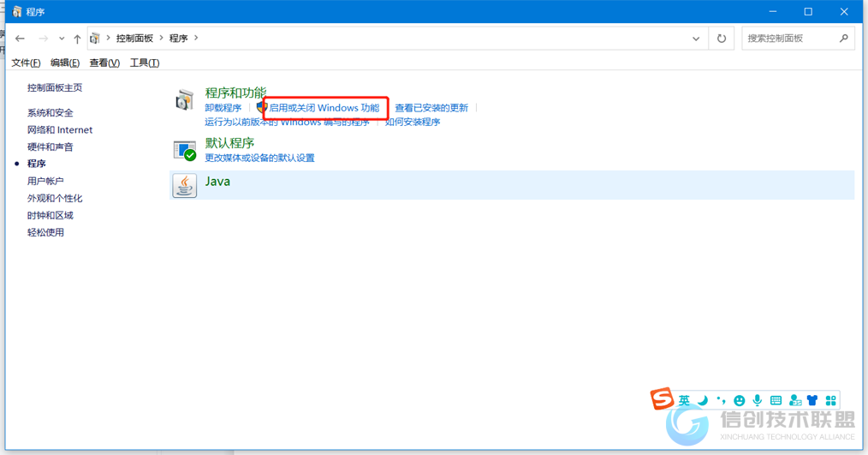Viewport: 868px width, 455px height.
Task: Click 控制面板 in the address breadcrumb
Action: 134,39
